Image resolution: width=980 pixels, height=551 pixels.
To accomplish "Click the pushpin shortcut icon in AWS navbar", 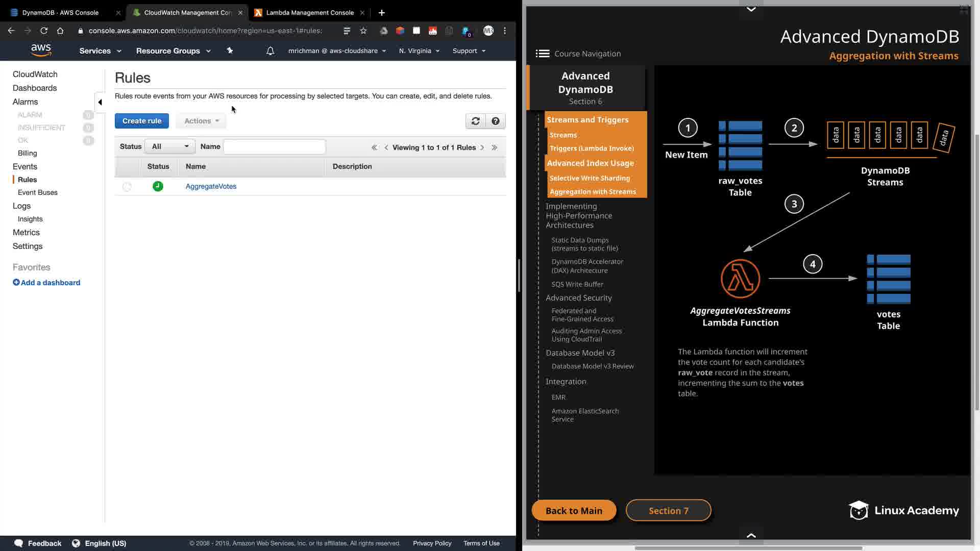I will pyautogui.click(x=230, y=51).
